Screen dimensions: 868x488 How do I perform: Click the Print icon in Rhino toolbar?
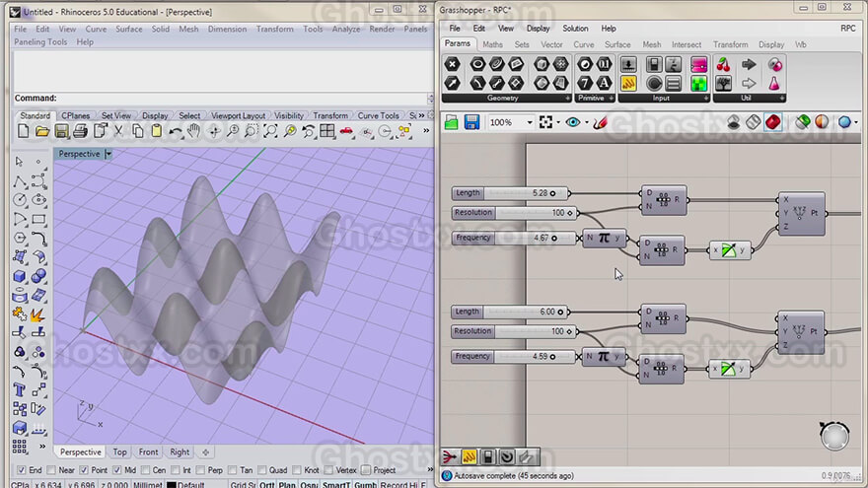[80, 131]
